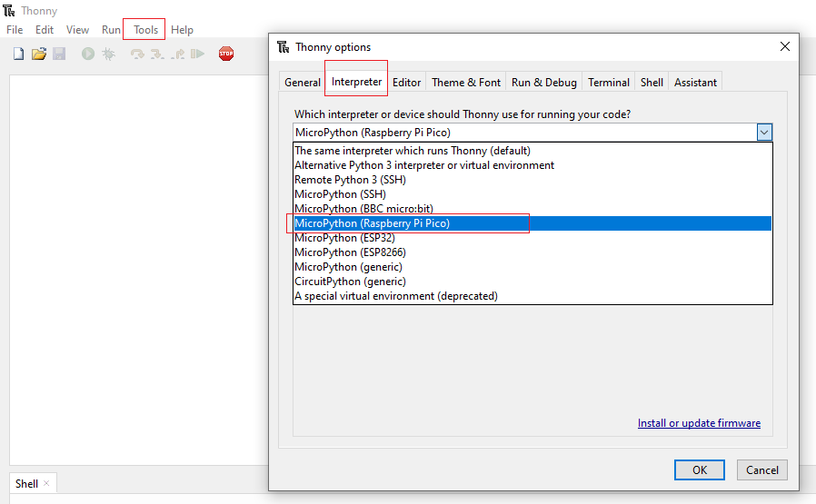Switch to the Assistant tab
Screen dimensions: 816x504
click(x=695, y=82)
